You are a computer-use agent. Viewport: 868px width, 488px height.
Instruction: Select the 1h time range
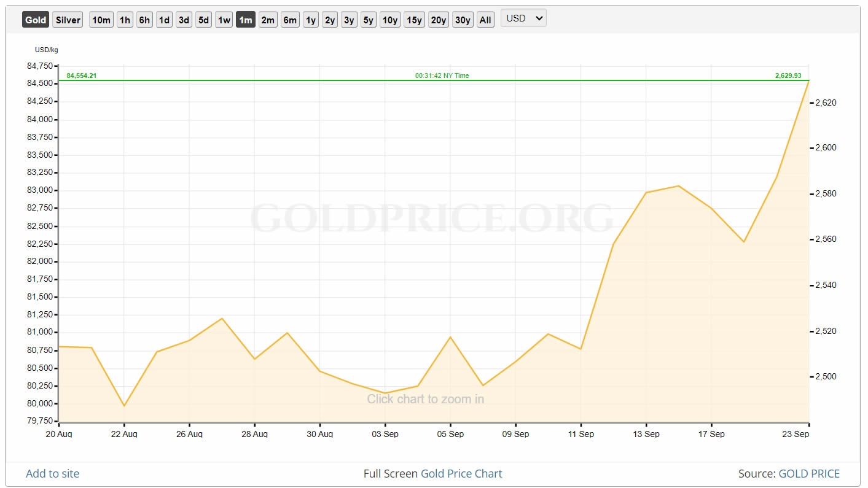(125, 20)
